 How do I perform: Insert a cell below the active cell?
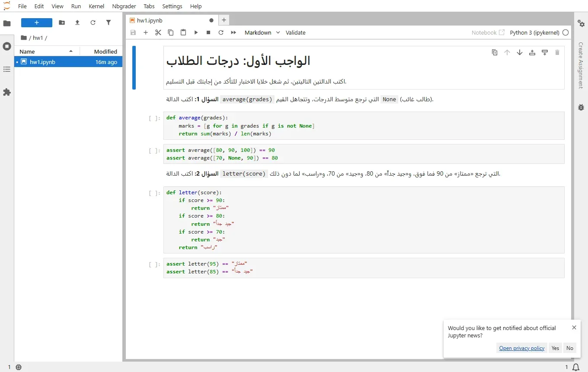click(545, 52)
